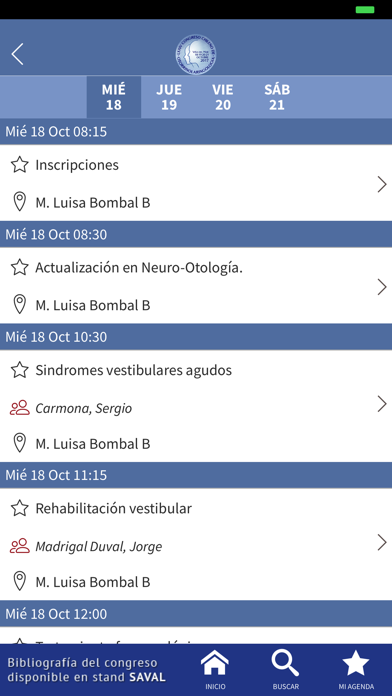Expand the Sindromes vestibulares agudos chevron
Screen dimensions: 392x696
(382, 404)
